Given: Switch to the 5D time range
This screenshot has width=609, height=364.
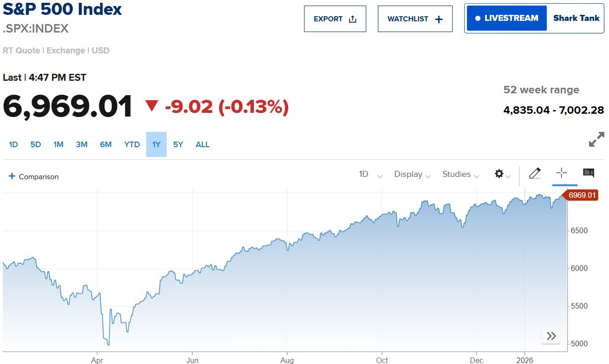Looking at the screenshot, I should [36, 144].
